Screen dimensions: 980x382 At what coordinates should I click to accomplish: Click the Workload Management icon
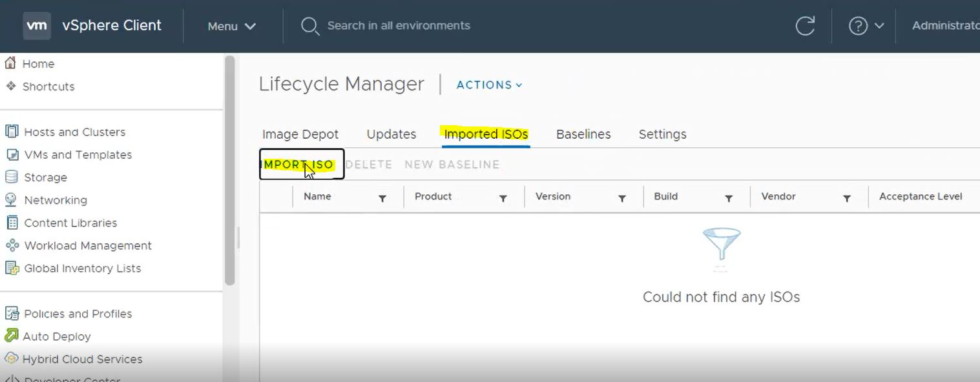coord(11,245)
